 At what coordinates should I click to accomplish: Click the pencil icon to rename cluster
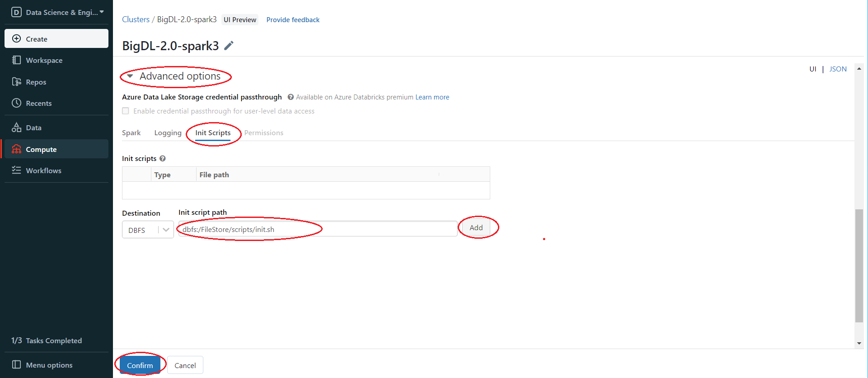tap(229, 46)
